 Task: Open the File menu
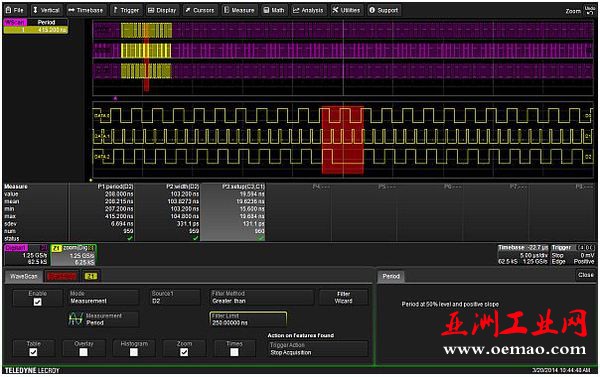click(x=15, y=10)
